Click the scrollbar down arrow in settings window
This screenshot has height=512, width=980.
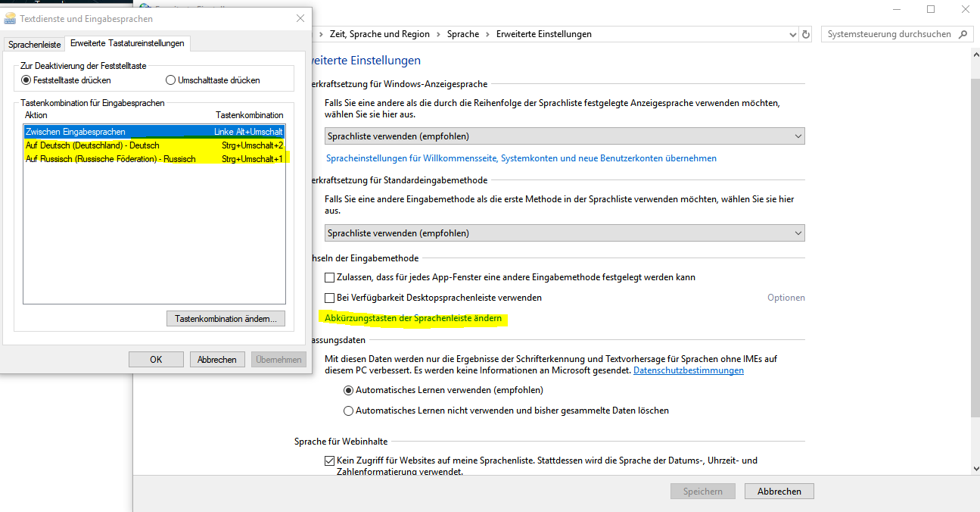[975, 468]
